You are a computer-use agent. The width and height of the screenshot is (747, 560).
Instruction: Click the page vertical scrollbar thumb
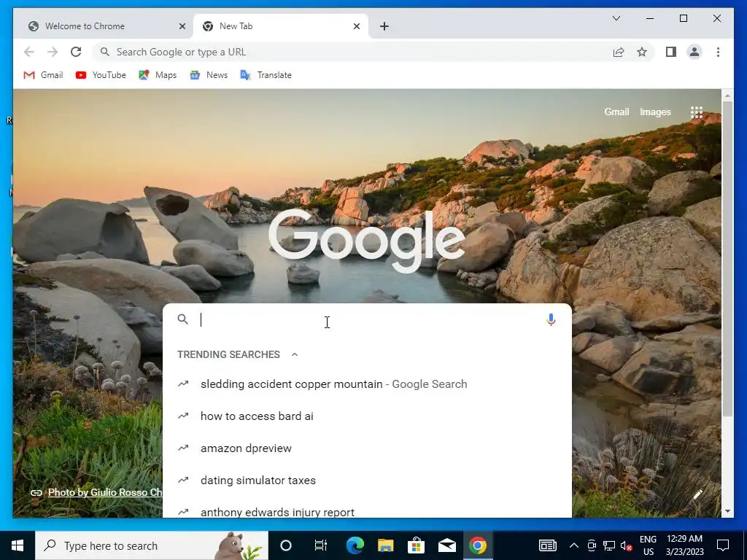tap(727, 260)
